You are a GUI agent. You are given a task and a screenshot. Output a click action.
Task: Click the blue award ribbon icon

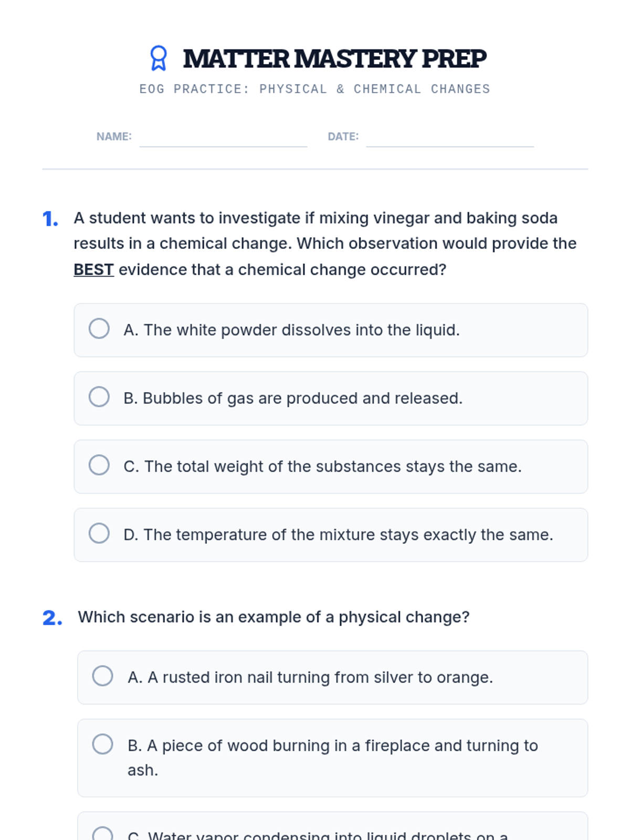tap(158, 58)
